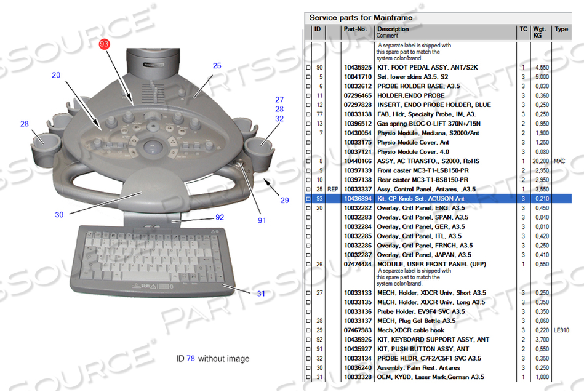584x392 pixels.
Task: Select callout 92 for keyboard support
Action: click(x=220, y=217)
